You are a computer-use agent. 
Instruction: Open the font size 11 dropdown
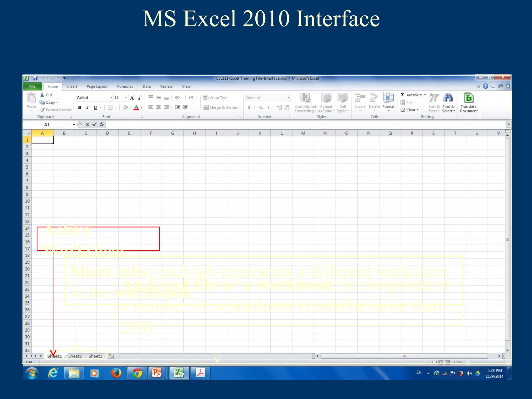(x=126, y=98)
